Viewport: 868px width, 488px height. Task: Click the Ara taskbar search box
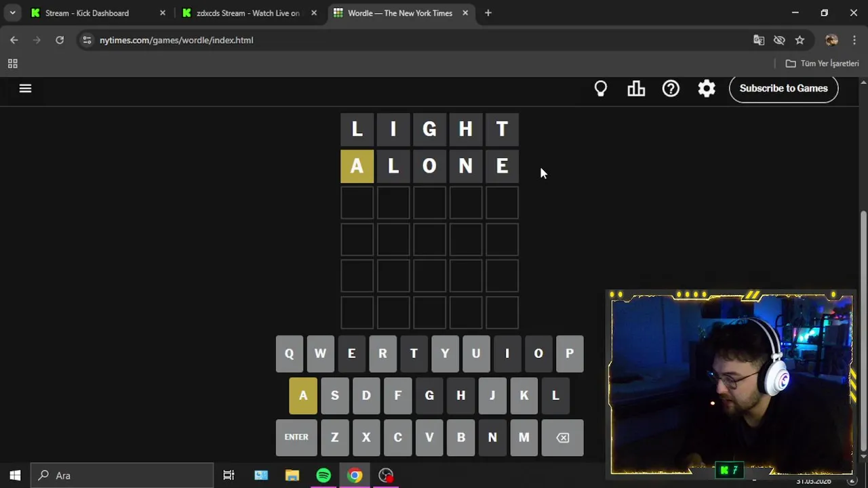[123, 475]
